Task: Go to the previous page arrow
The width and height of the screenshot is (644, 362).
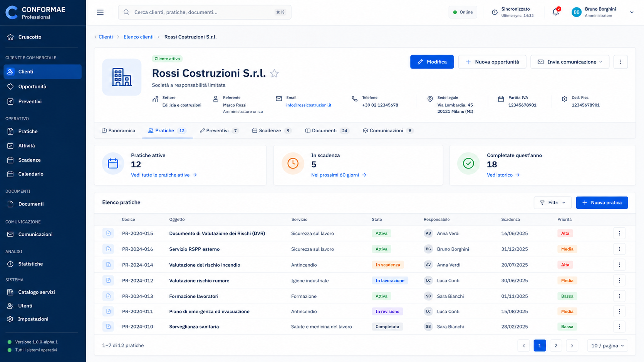Action: coord(524,345)
